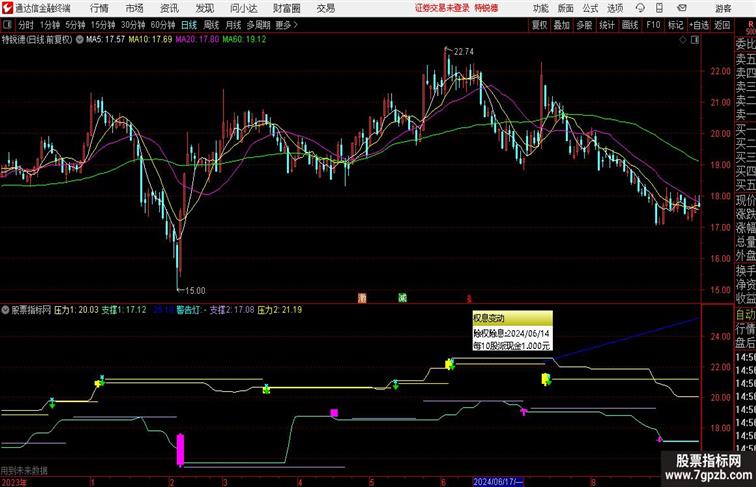Open the 资讯 menu
The width and height of the screenshot is (756, 487).
click(169, 8)
